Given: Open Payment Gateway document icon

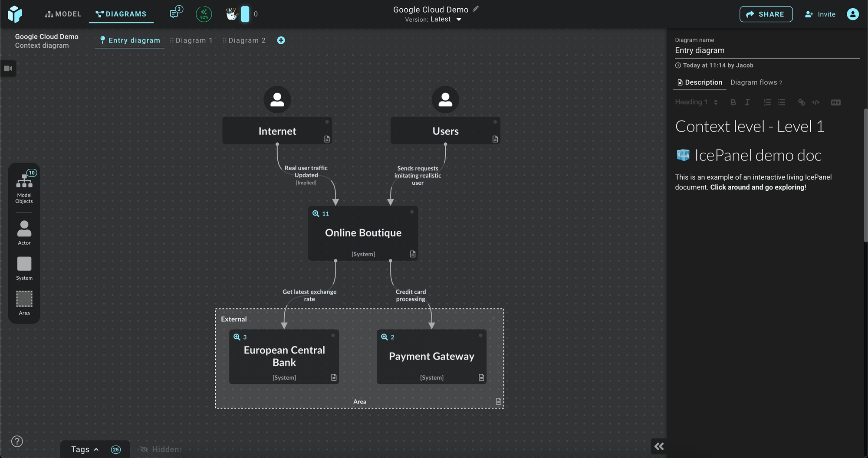Looking at the screenshot, I should [481, 377].
